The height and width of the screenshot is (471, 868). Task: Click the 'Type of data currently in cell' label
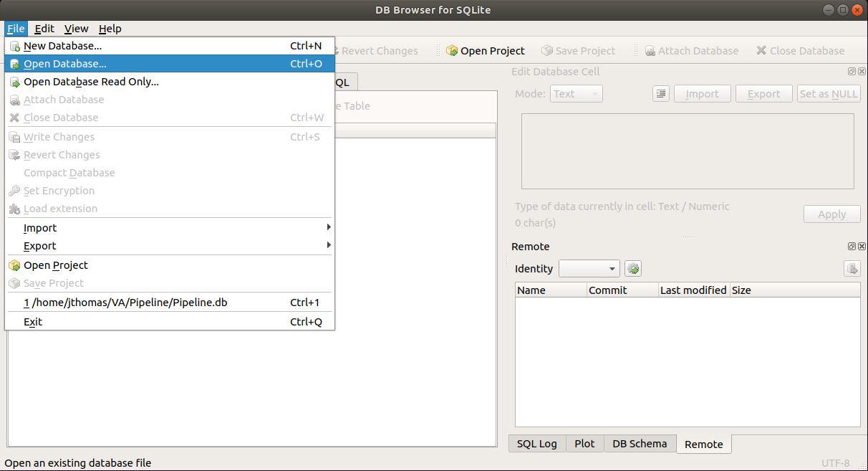click(x=622, y=206)
